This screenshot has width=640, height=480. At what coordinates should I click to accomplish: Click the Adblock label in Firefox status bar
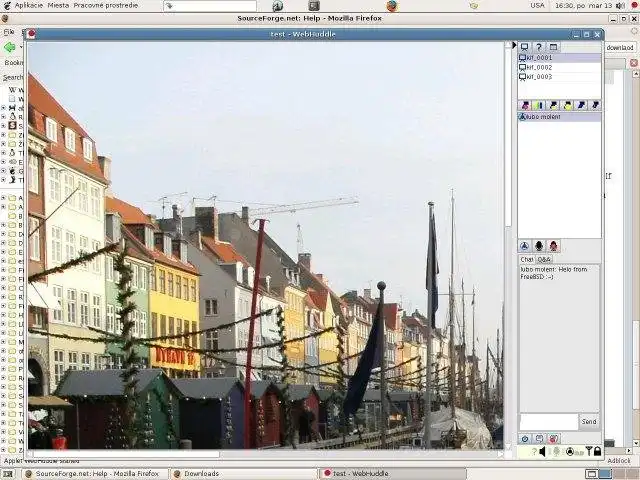coord(619,461)
